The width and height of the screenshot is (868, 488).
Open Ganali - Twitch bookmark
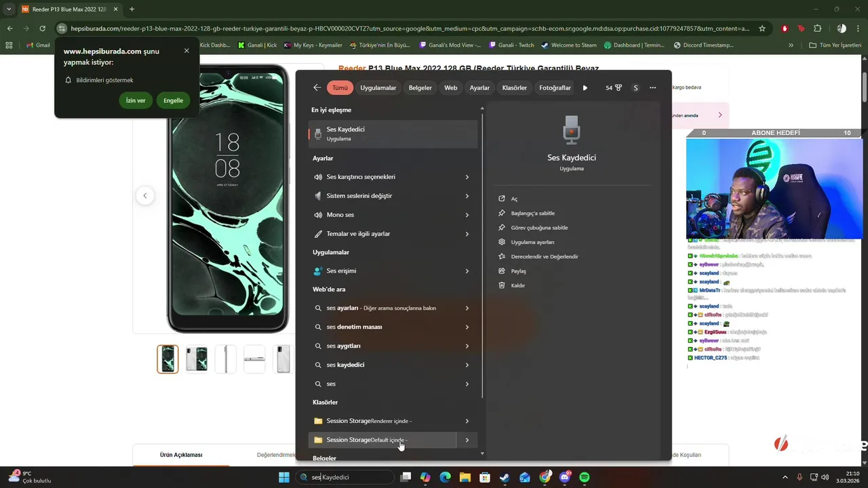pos(511,45)
